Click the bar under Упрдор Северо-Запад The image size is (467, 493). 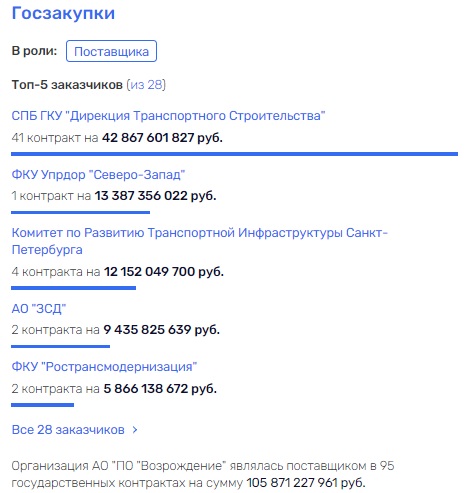point(80,212)
